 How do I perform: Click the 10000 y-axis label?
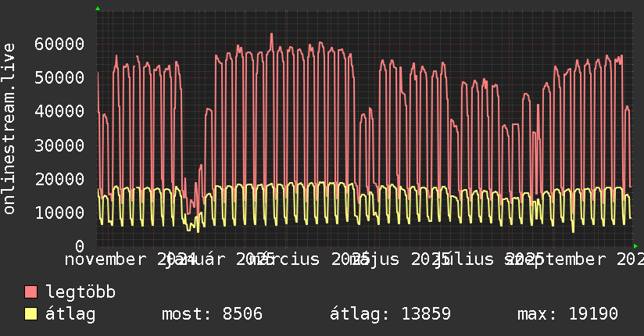click(x=59, y=213)
